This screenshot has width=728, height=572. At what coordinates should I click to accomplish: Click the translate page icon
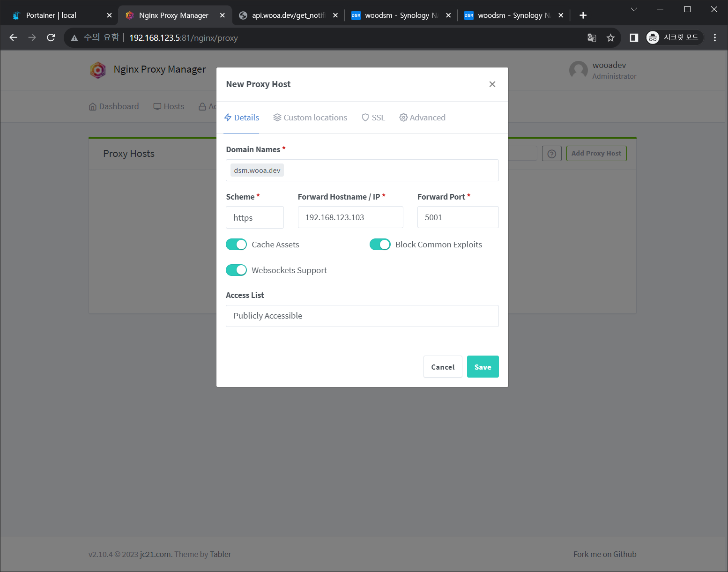pyautogui.click(x=592, y=38)
